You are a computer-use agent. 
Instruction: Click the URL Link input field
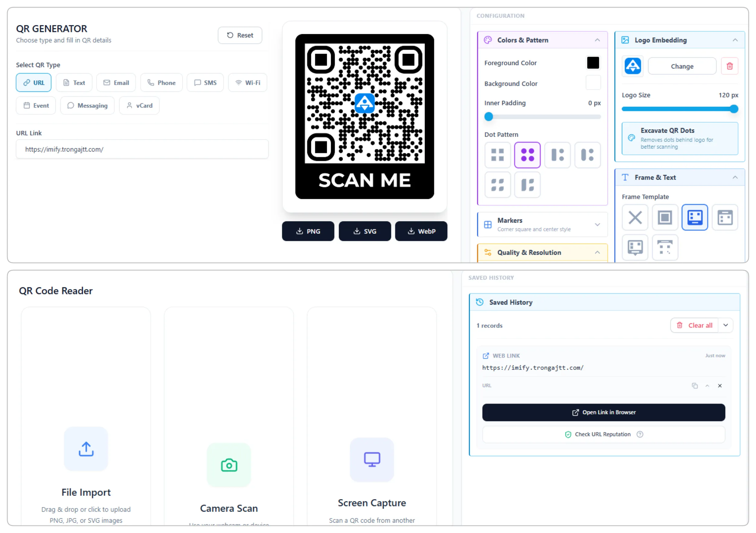pyautogui.click(x=142, y=149)
